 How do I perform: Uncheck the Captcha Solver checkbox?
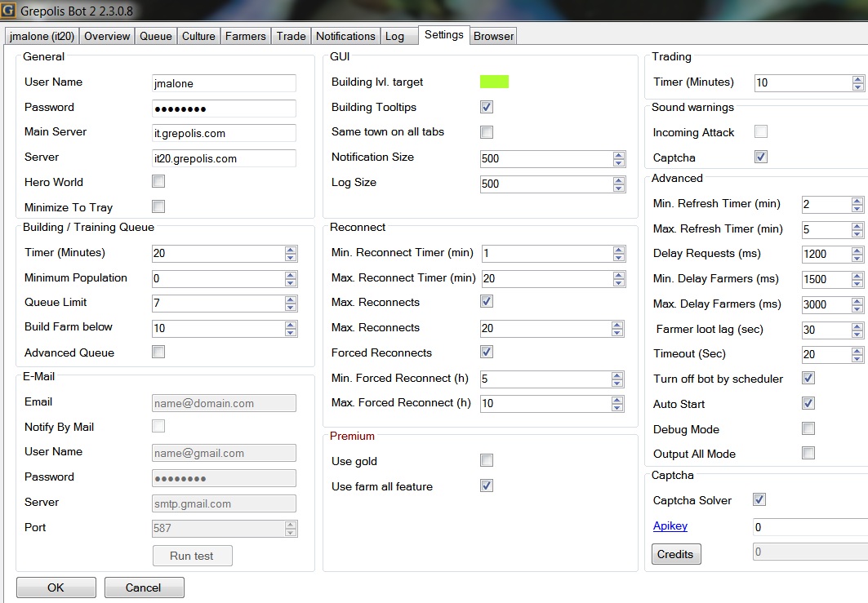(759, 499)
